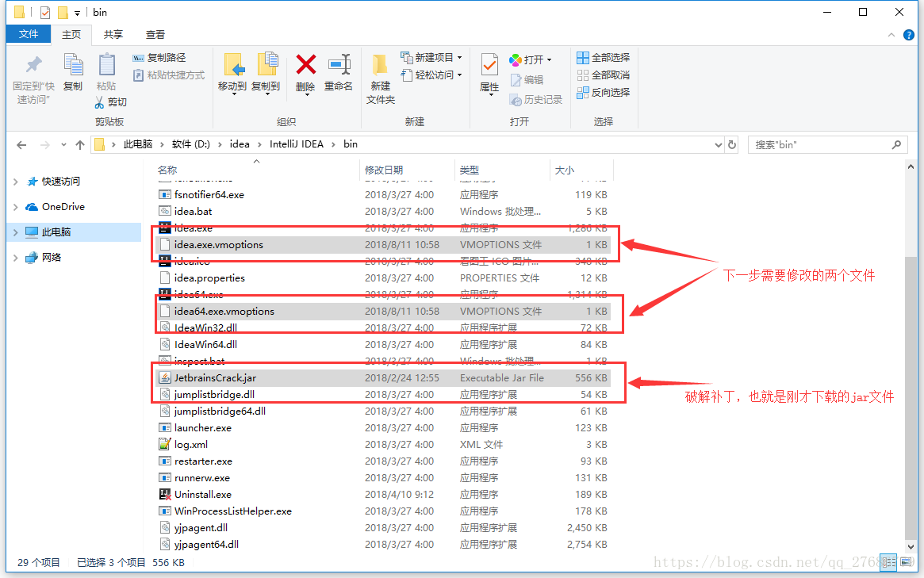Click the 历史记录 history button
Screen dimensions: 924x578
pyautogui.click(x=536, y=100)
